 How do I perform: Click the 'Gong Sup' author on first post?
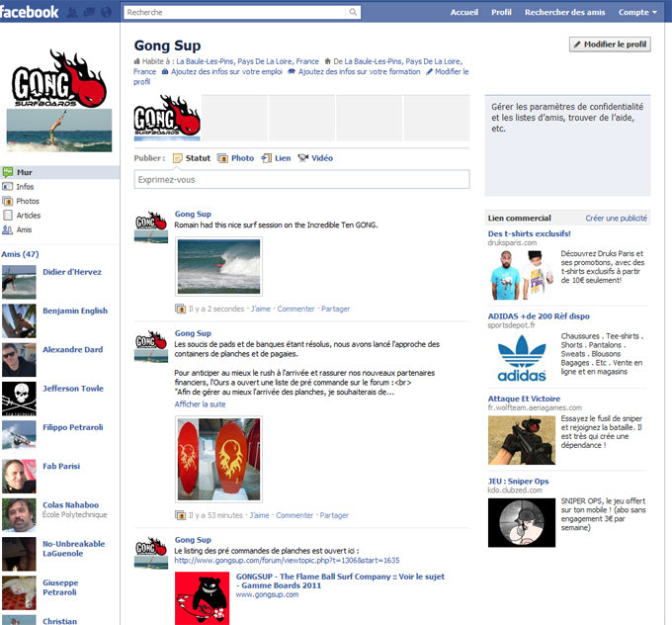pos(193,214)
